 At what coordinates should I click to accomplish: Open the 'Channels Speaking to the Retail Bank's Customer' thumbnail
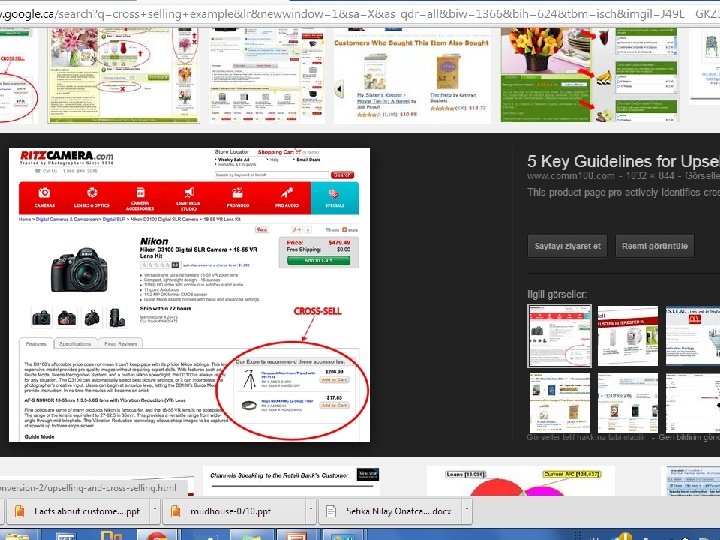tap(292, 481)
